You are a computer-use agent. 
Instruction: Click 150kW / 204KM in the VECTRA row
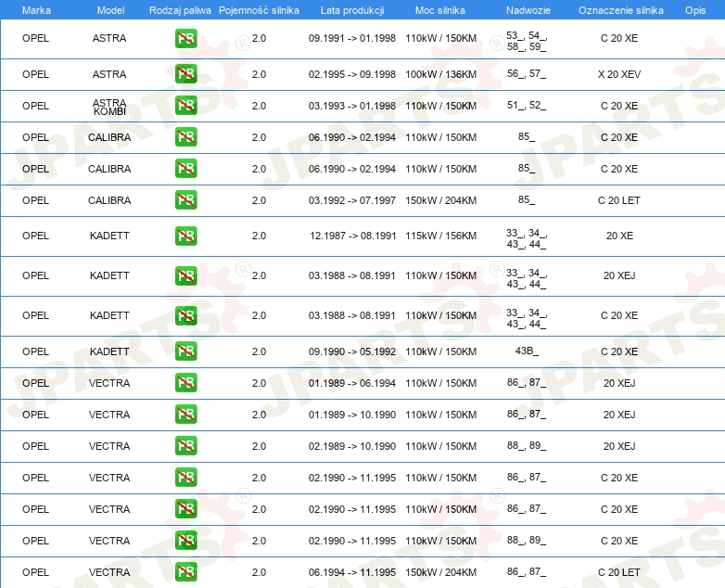click(x=441, y=572)
